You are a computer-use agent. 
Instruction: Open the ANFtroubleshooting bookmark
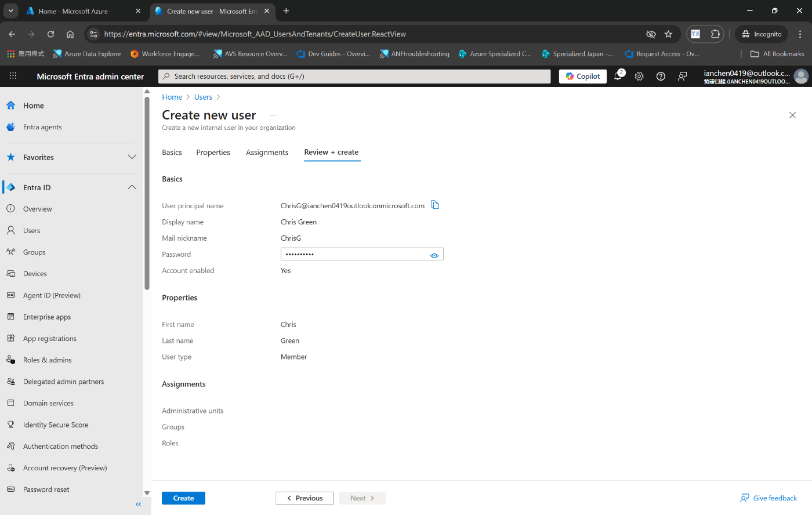415,54
